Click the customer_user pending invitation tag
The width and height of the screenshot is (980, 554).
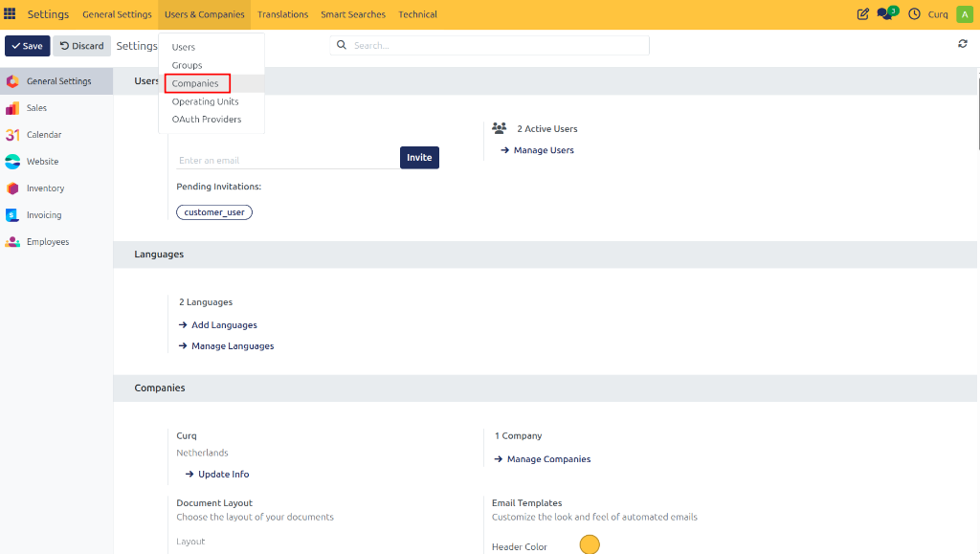click(x=214, y=212)
